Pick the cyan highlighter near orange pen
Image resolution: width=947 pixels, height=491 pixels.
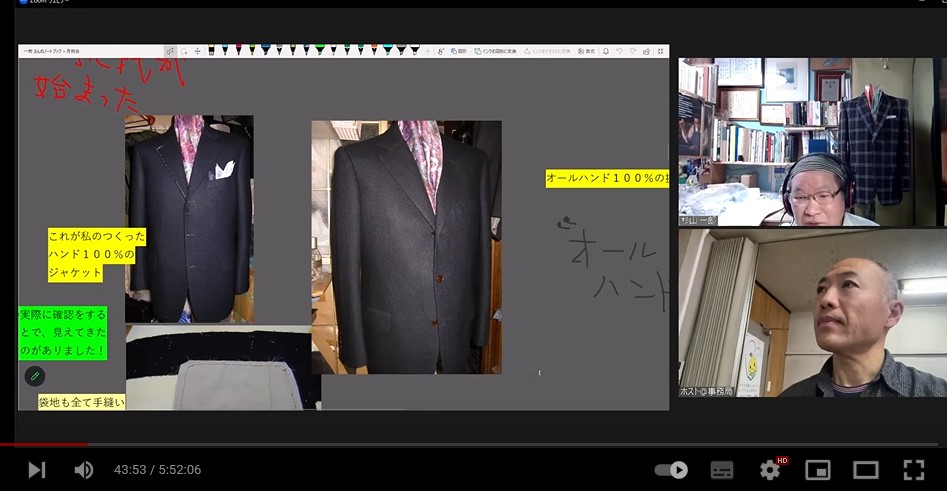coord(388,51)
